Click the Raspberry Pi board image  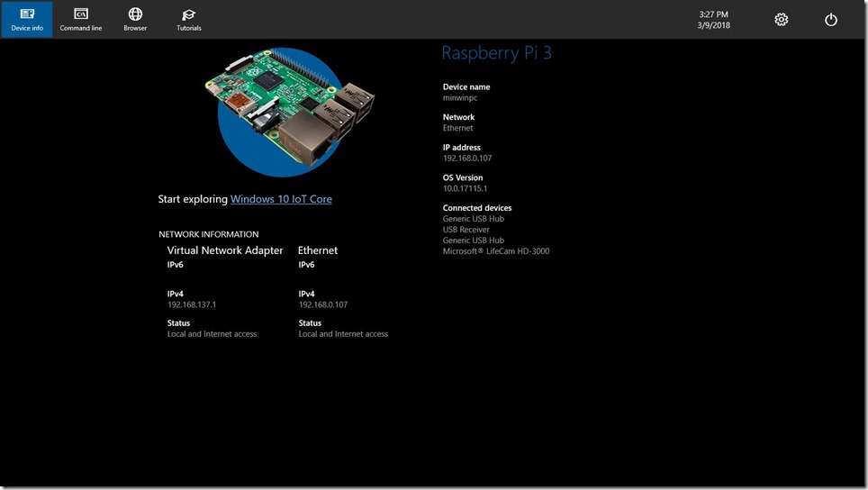[x=289, y=112]
